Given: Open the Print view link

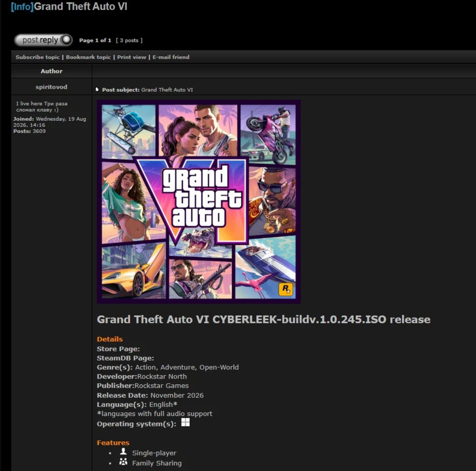Looking at the screenshot, I should pos(132,57).
